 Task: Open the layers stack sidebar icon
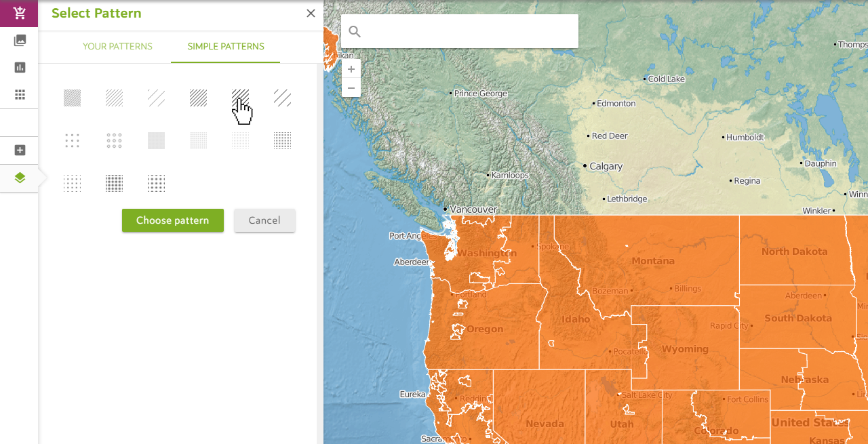(20, 178)
